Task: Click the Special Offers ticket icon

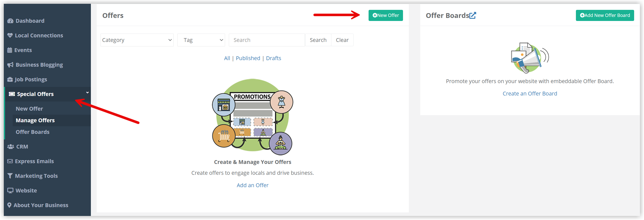Action: pyautogui.click(x=12, y=94)
